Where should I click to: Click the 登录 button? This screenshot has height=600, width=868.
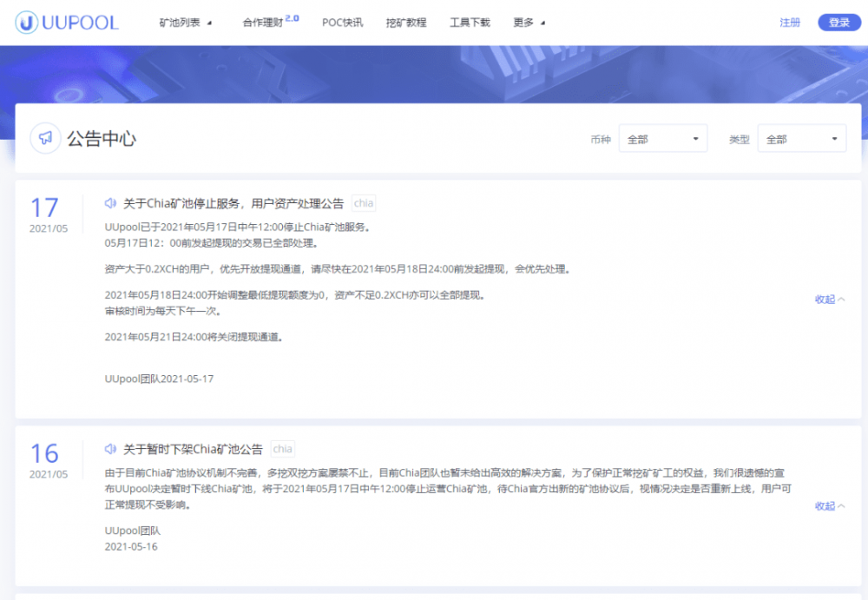click(838, 22)
